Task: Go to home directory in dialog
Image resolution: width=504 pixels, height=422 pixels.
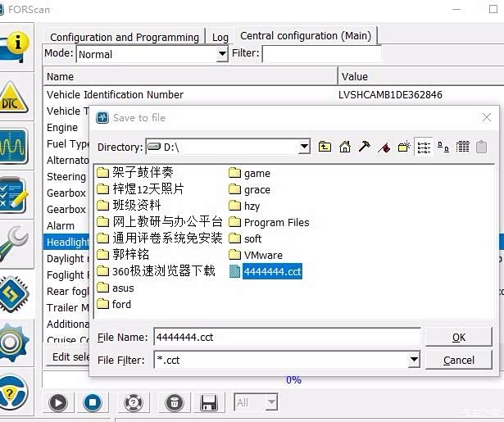Action: 345,147
